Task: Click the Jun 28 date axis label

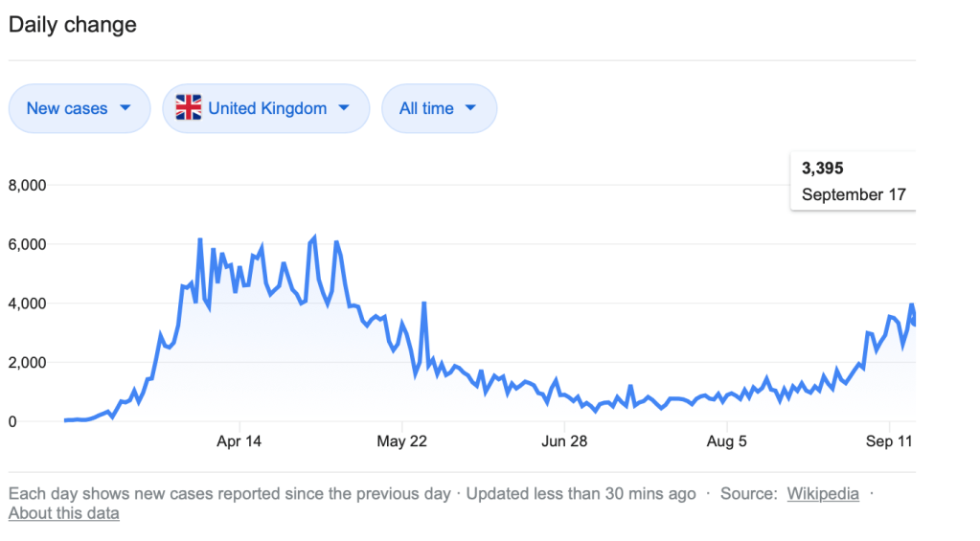Action: 564,441
